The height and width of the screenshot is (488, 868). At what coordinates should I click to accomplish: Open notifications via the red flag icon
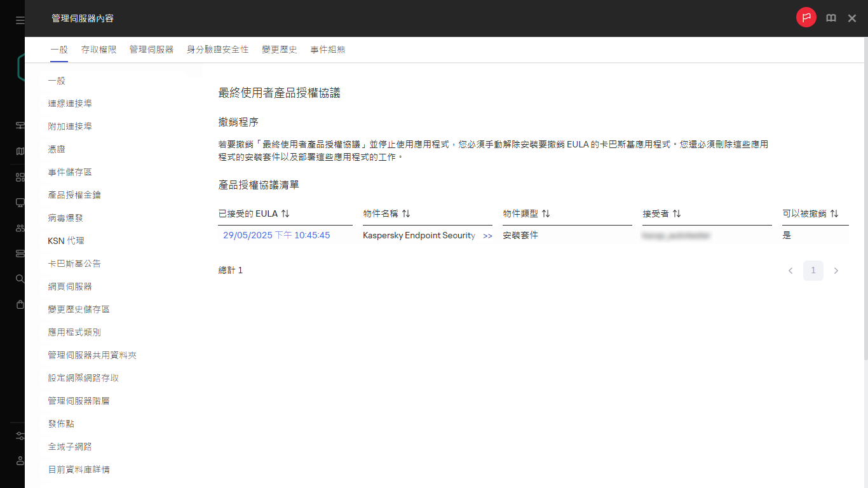[x=806, y=18]
